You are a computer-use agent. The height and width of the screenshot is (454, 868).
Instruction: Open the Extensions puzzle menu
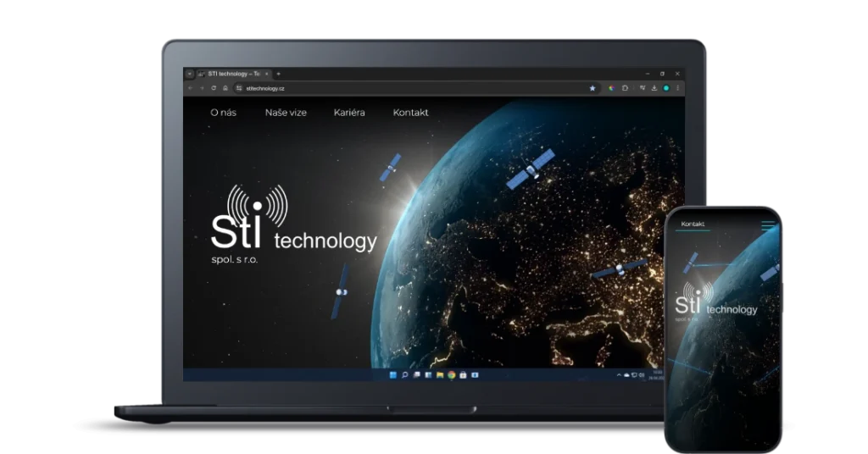[x=625, y=88]
